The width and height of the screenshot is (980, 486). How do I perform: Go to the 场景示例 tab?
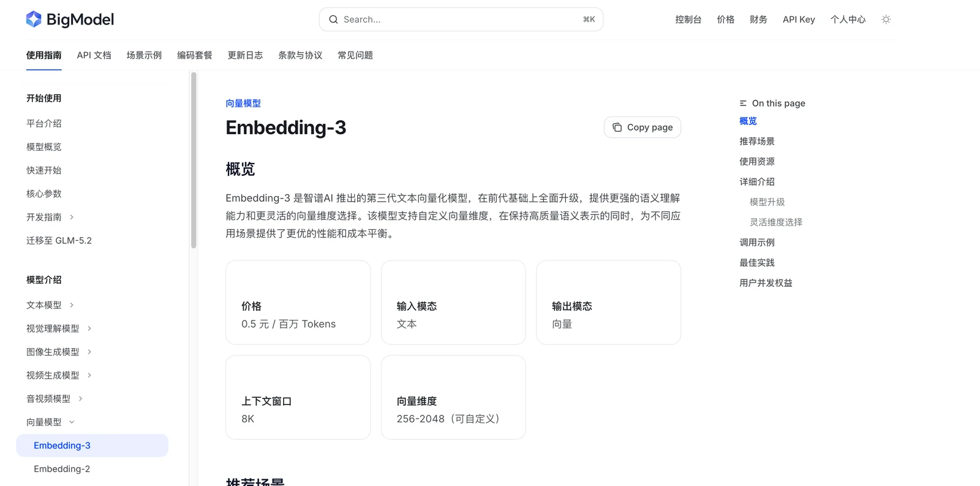pyautogui.click(x=145, y=55)
